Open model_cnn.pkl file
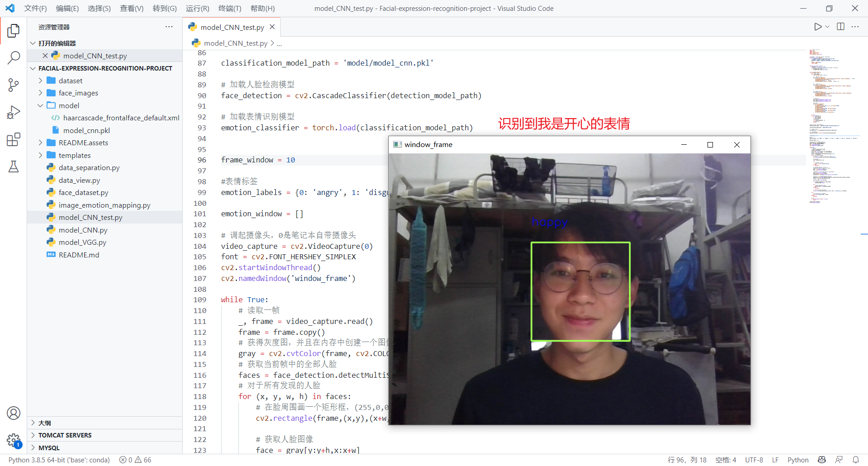Viewport: 868px width, 466px height. (x=105, y=130)
